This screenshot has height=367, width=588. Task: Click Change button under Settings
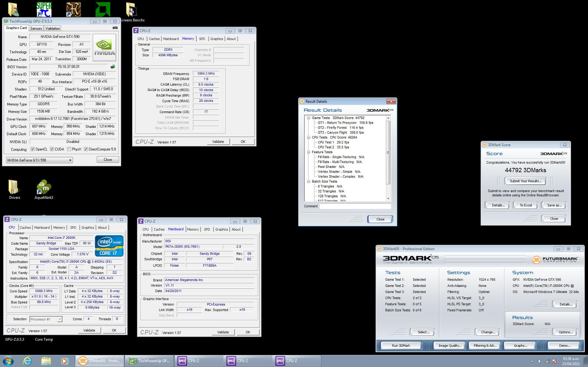click(488, 332)
